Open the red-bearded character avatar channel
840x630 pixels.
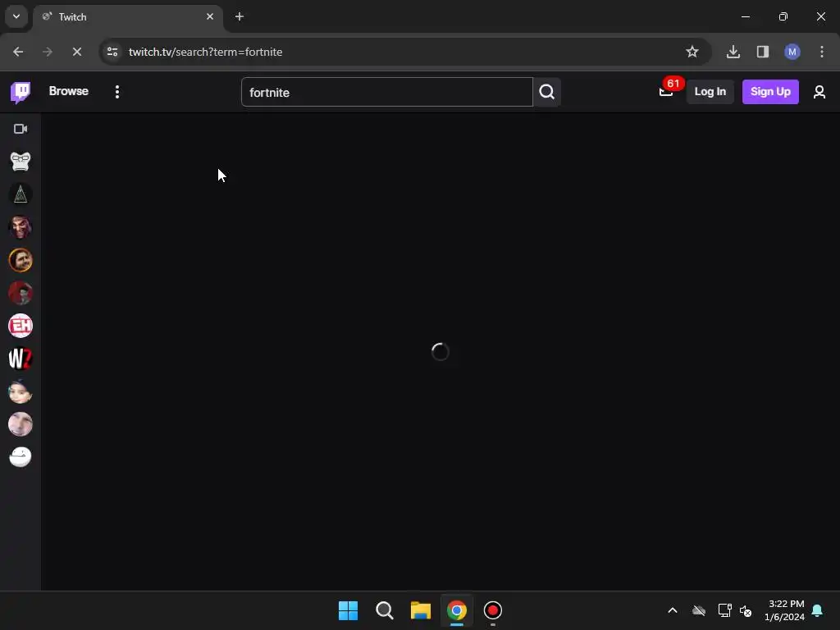tap(21, 227)
